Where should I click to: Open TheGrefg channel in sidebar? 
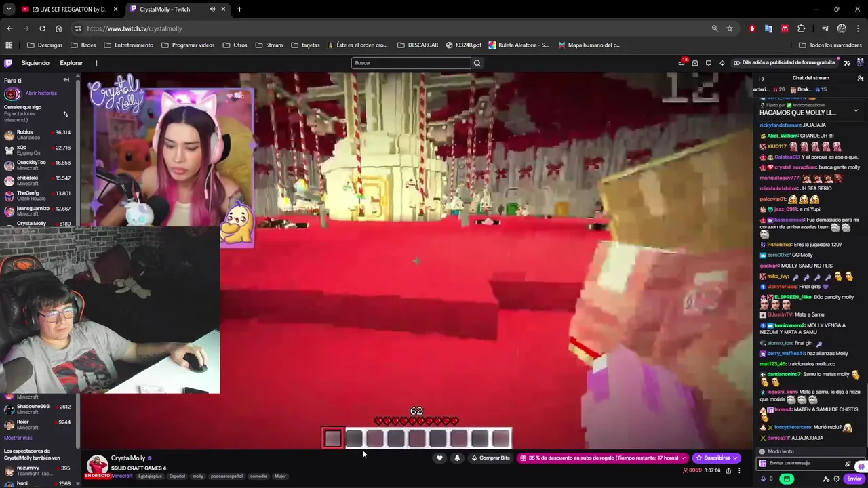click(38, 196)
